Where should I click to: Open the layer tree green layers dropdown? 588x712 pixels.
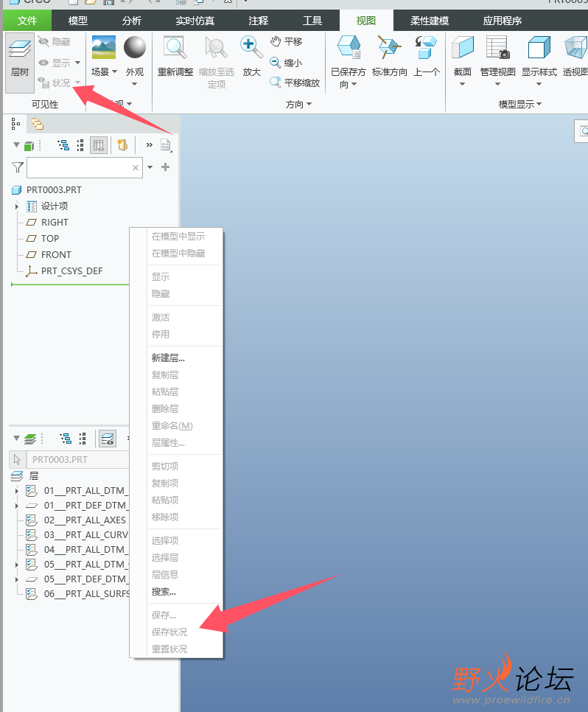pos(17,439)
